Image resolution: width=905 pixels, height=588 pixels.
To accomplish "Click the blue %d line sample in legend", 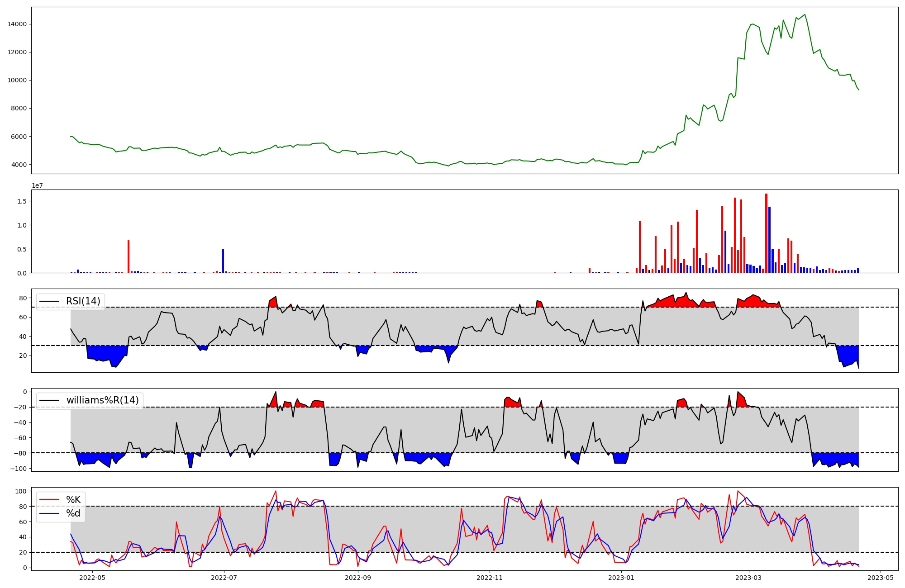I will pyautogui.click(x=49, y=513).
